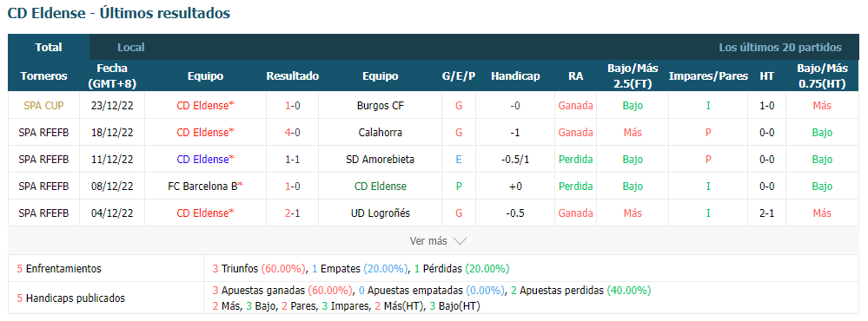
Task: Open the UD Logroñés team page
Action: [381, 213]
